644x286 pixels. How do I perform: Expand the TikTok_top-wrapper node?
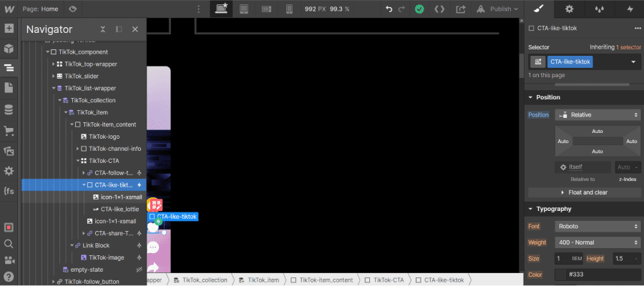click(x=54, y=64)
